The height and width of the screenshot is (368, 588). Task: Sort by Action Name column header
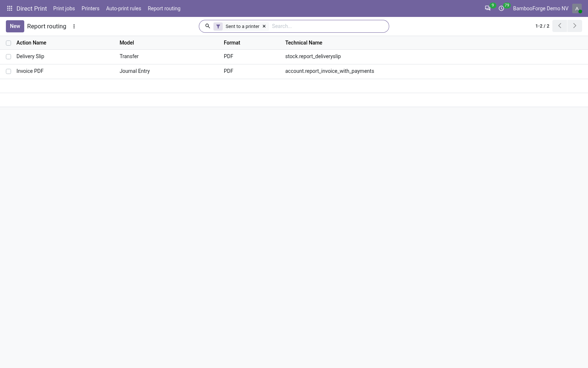point(31,43)
